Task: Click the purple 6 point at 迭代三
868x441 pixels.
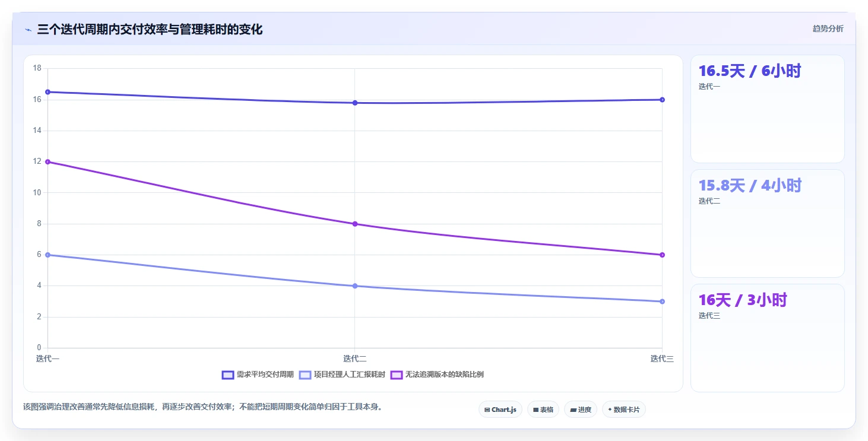Action: [662, 255]
